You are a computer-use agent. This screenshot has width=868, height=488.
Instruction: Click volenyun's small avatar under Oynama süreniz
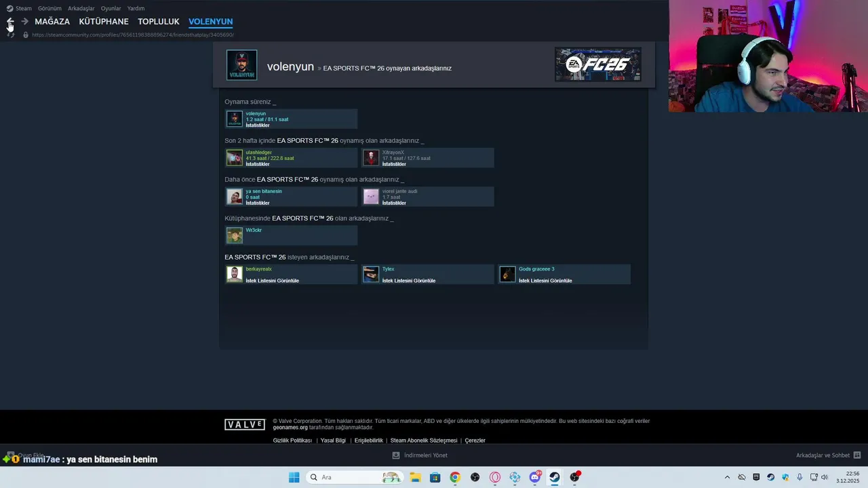pos(235,119)
